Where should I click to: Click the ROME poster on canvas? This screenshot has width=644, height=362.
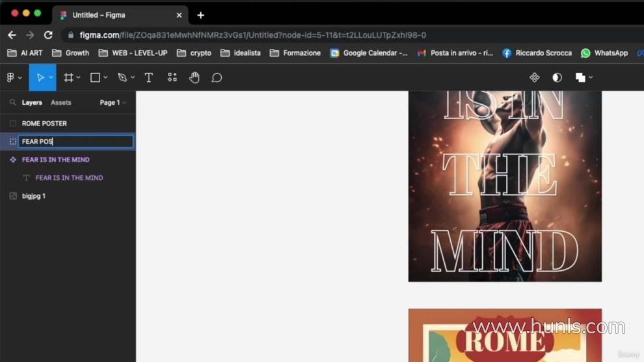point(505,335)
